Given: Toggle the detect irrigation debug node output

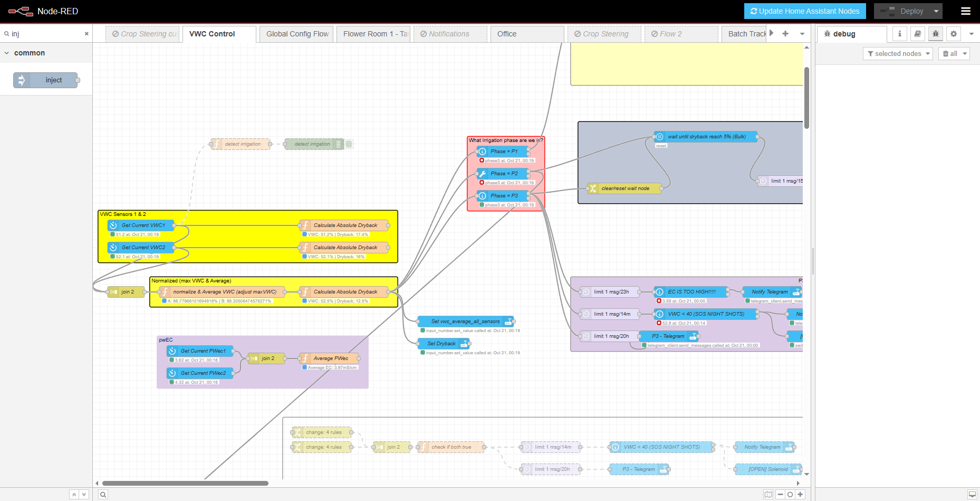Looking at the screenshot, I should point(349,144).
